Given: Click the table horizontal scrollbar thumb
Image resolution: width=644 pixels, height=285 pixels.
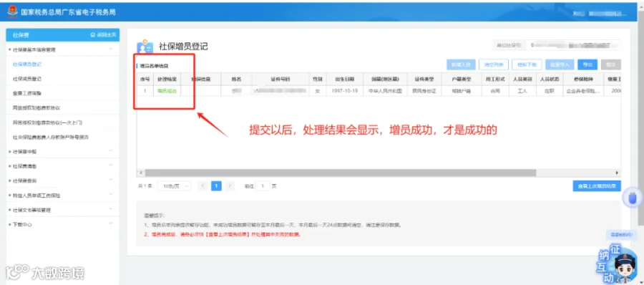Looking at the screenshot, I should click(x=340, y=173).
